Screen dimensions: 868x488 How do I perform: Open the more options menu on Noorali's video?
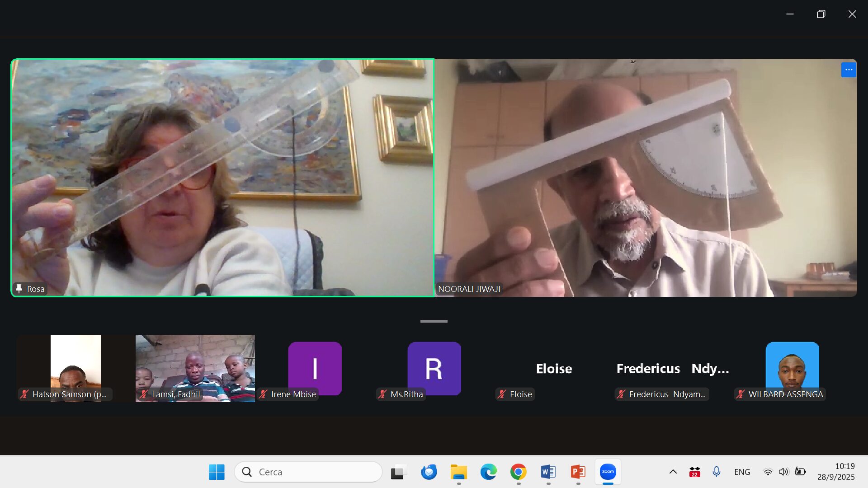(x=849, y=70)
